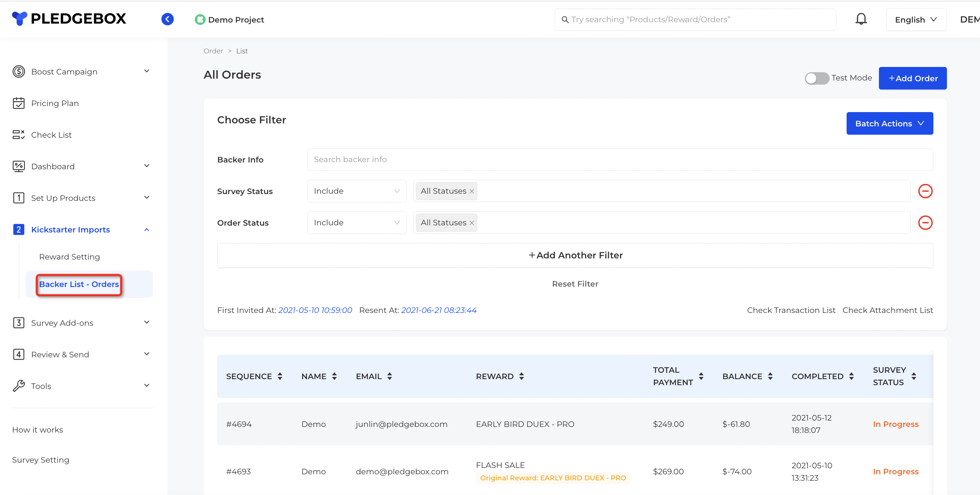
Task: Open Check Attachment List link
Action: pyautogui.click(x=888, y=310)
